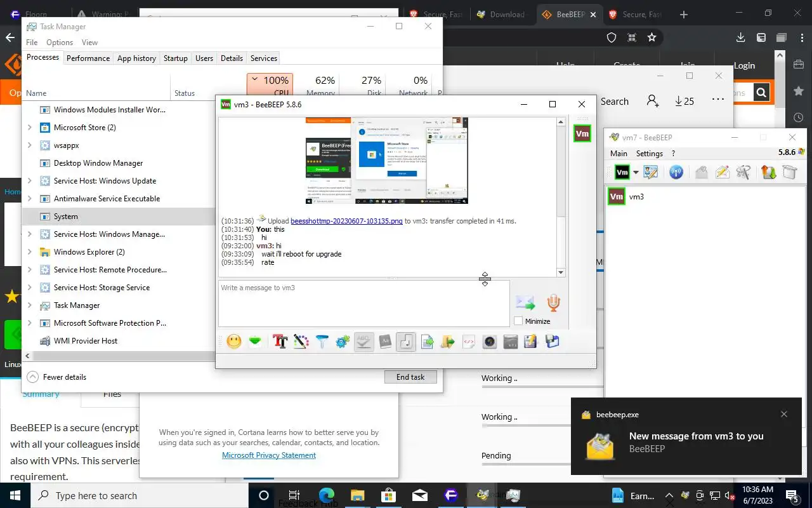Click the vm3 avatar beside the chat
Image resolution: width=812 pixels, height=508 pixels.
tap(582, 134)
